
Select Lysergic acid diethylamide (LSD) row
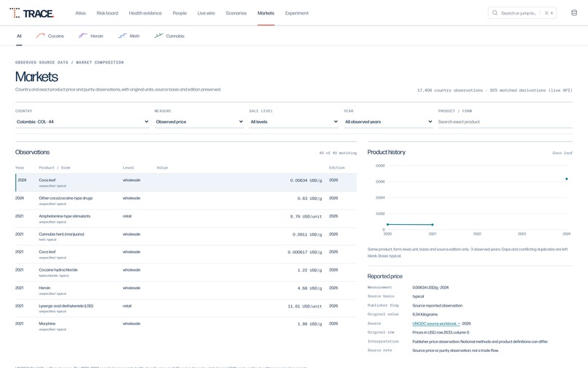[186, 308]
